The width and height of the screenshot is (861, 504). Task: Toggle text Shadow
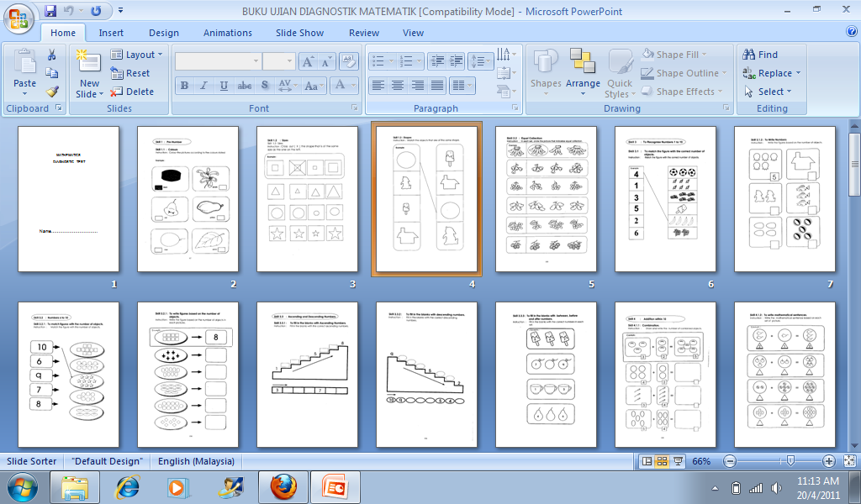pos(265,86)
